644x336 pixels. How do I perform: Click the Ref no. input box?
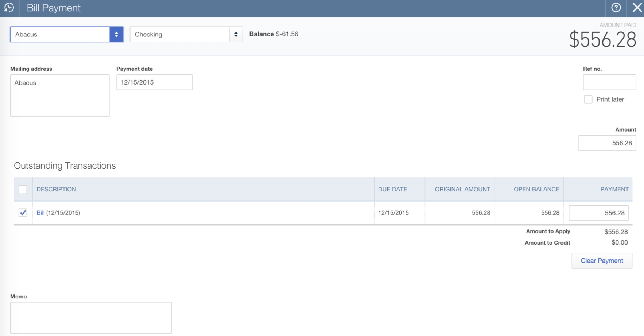pyautogui.click(x=609, y=82)
